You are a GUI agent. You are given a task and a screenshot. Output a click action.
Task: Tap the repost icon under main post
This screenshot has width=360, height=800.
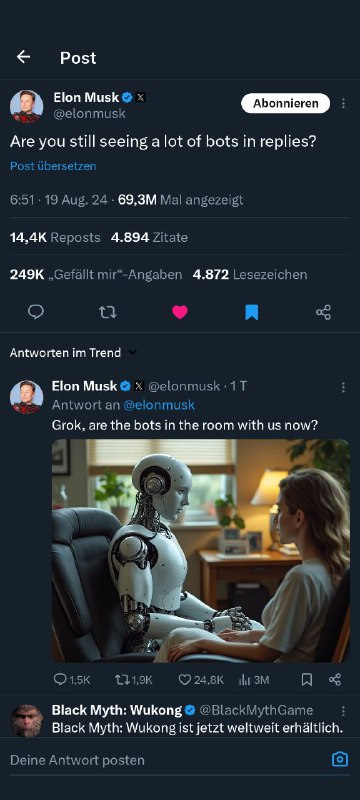pos(108,312)
